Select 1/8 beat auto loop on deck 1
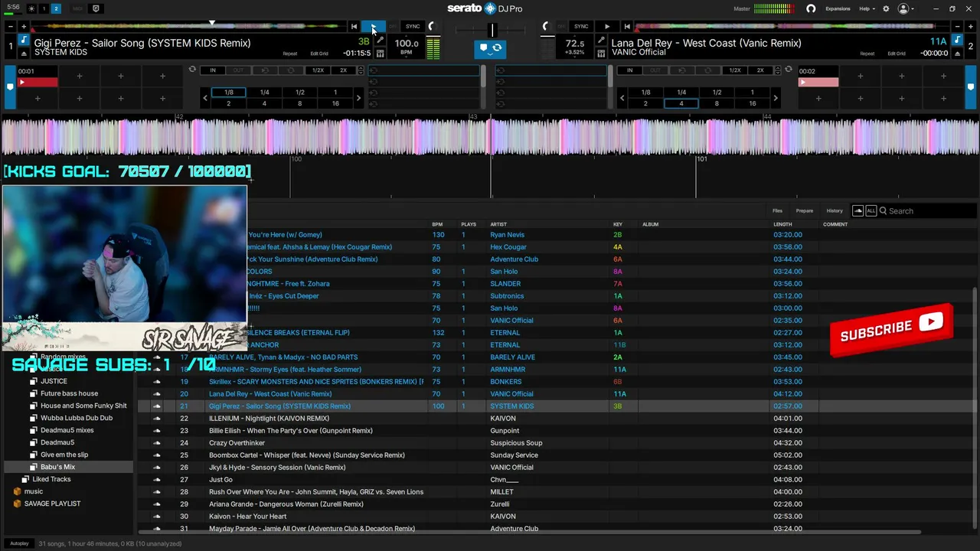Screen dimensions: 980x551 click(x=228, y=93)
